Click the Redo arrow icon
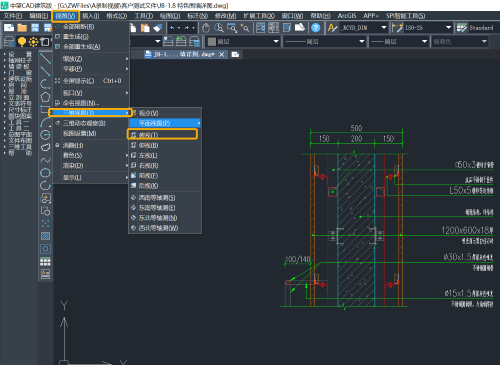 pyautogui.click(x=187, y=28)
